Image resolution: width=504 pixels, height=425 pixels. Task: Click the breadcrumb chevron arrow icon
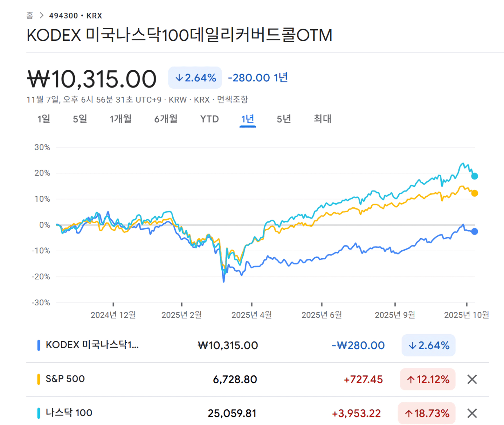[x=42, y=16]
